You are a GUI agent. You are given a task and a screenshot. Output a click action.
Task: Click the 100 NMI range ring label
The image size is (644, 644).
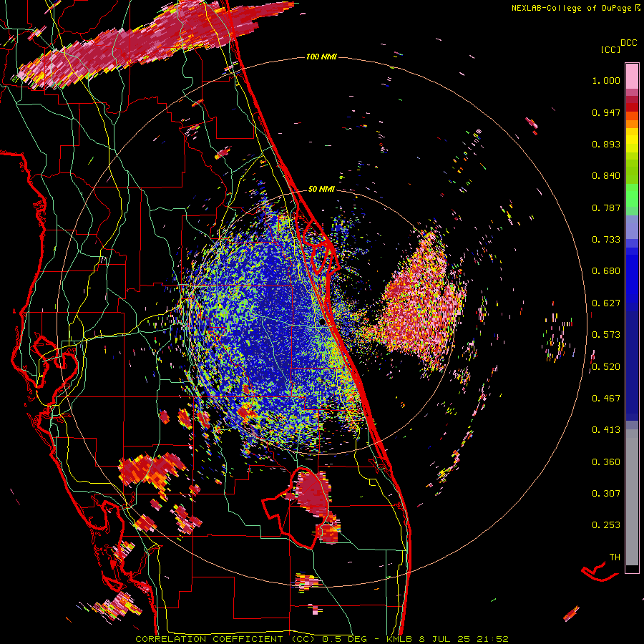click(321, 57)
